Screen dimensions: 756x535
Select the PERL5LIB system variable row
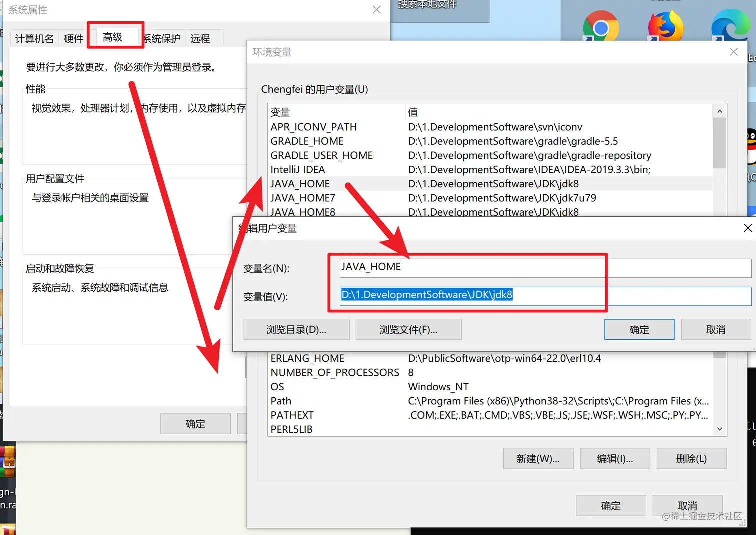pyautogui.click(x=490, y=429)
